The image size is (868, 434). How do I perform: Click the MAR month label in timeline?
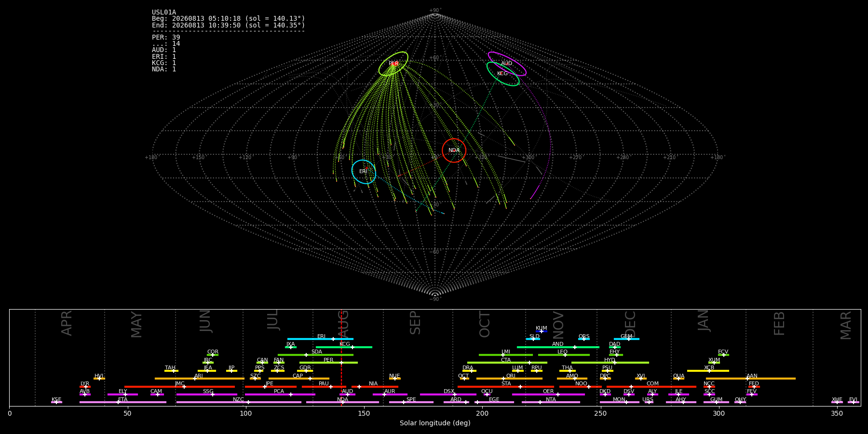(x=846, y=325)
